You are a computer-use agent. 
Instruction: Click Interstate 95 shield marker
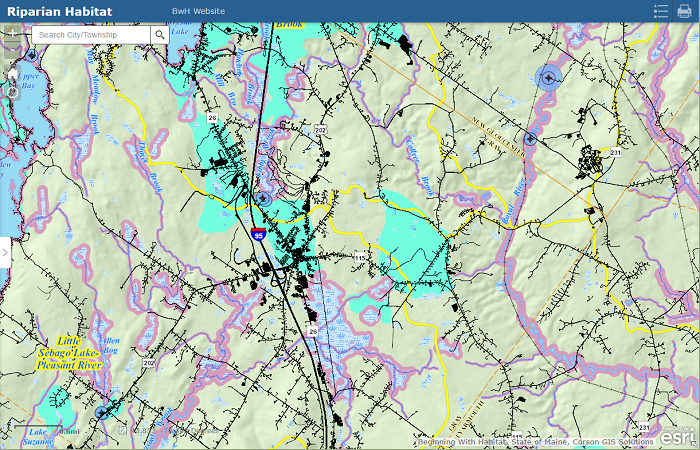(x=259, y=235)
